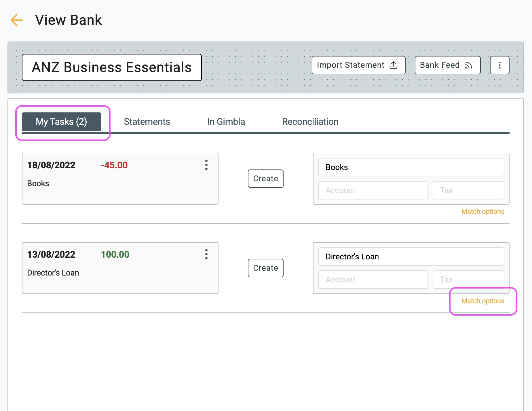Click the 18/08/2022 date

51,165
